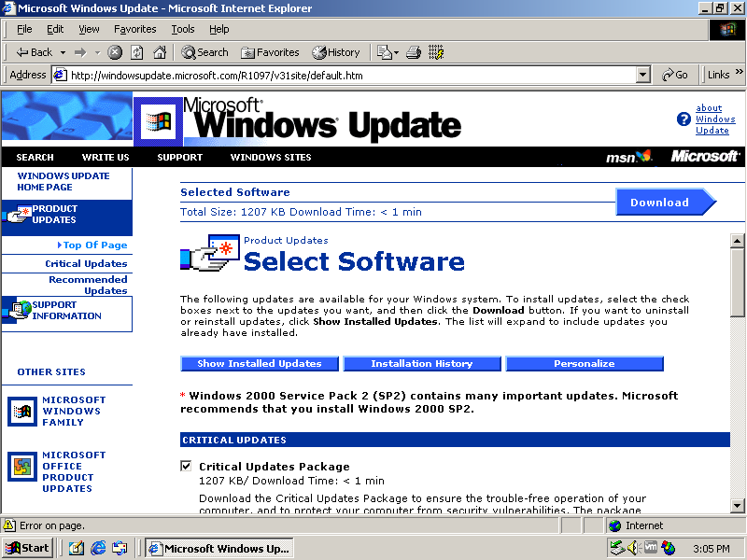Screen dimensions: 747x560
Task: Click the blue question mark help icon
Action: tap(684, 119)
